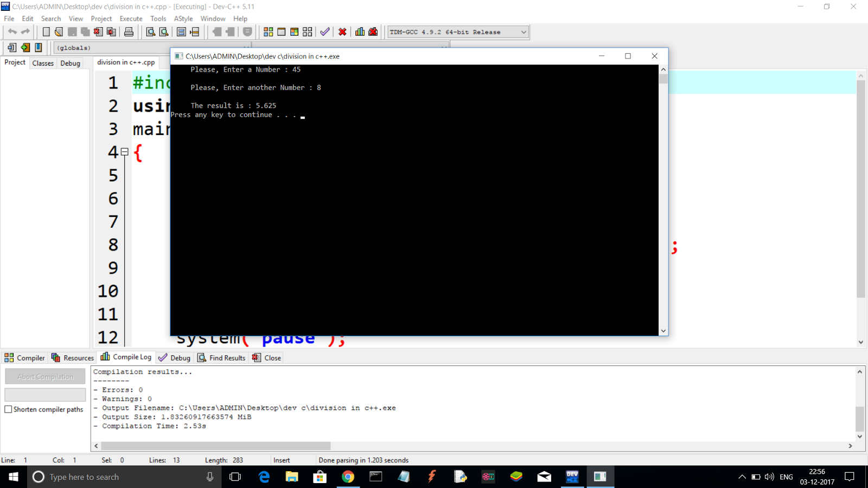The width and height of the screenshot is (868, 488).
Task: Click the Profile Analysis chart icon
Action: tap(360, 32)
